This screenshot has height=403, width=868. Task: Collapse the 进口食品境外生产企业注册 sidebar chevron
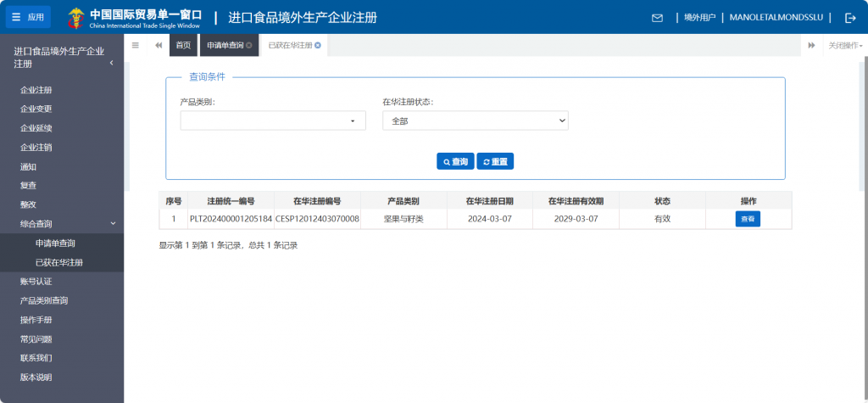(x=111, y=63)
